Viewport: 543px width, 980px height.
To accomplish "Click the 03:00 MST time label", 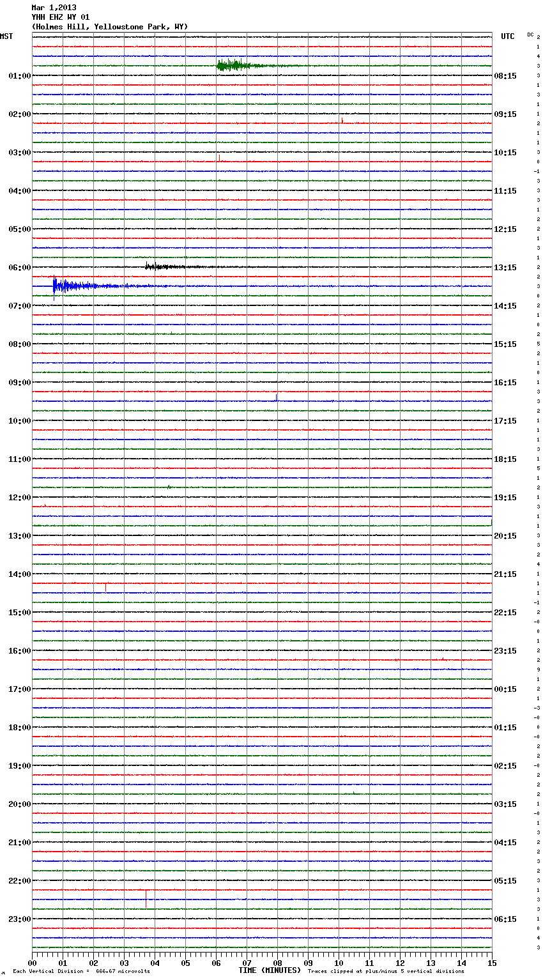I will (x=20, y=153).
